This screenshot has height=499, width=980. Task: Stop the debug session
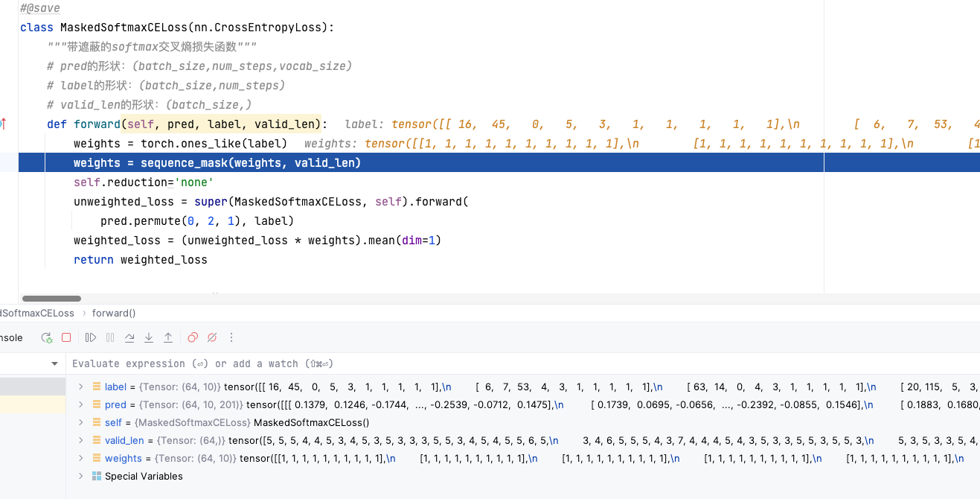(66, 337)
